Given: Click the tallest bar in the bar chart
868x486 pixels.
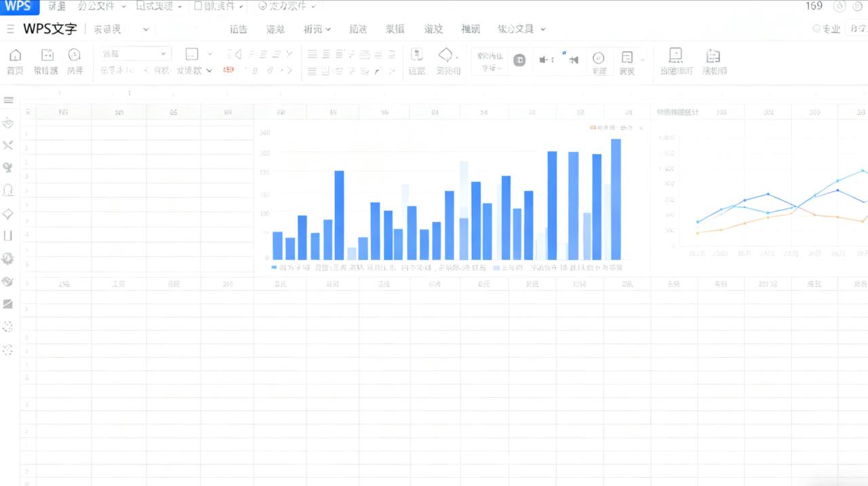Looking at the screenshot, I should click(x=616, y=199).
